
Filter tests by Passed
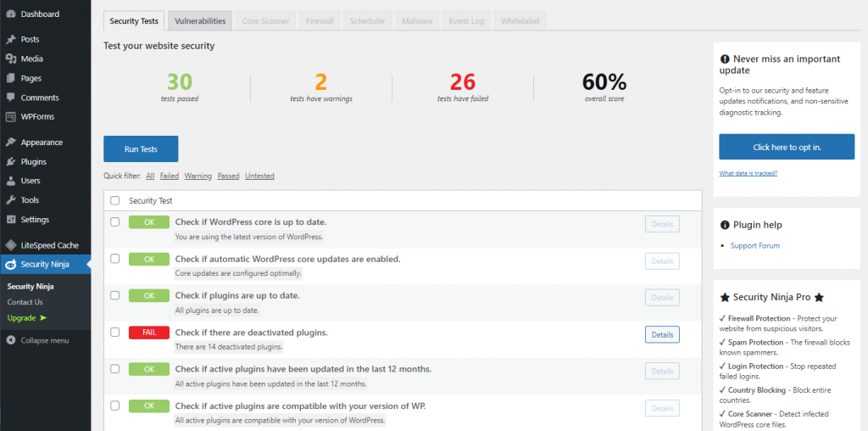click(228, 176)
